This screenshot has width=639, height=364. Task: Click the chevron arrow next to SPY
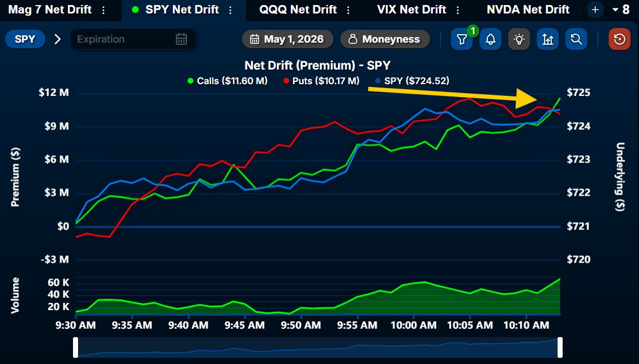tap(57, 39)
